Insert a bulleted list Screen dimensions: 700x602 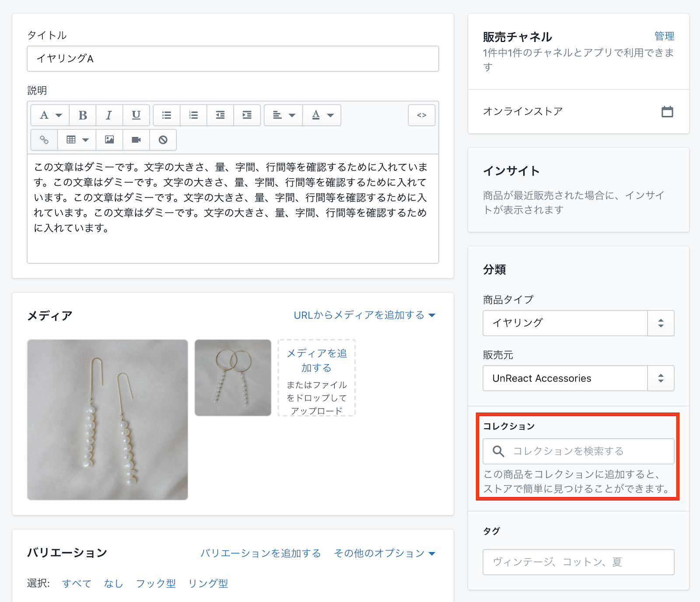(x=167, y=115)
